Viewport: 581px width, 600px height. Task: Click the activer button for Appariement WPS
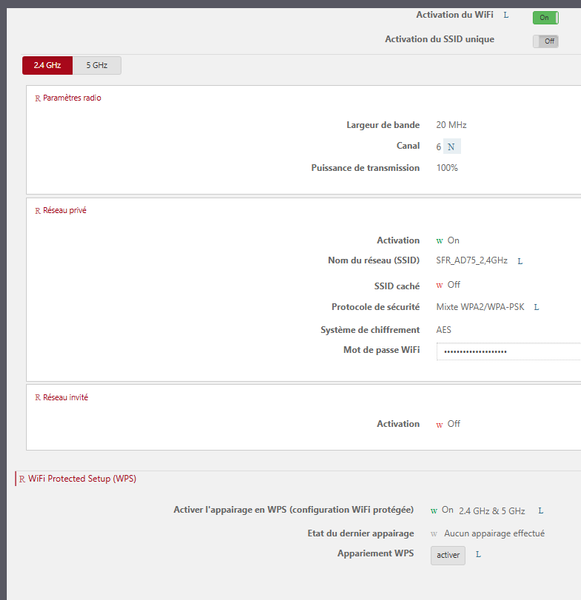[x=448, y=555]
